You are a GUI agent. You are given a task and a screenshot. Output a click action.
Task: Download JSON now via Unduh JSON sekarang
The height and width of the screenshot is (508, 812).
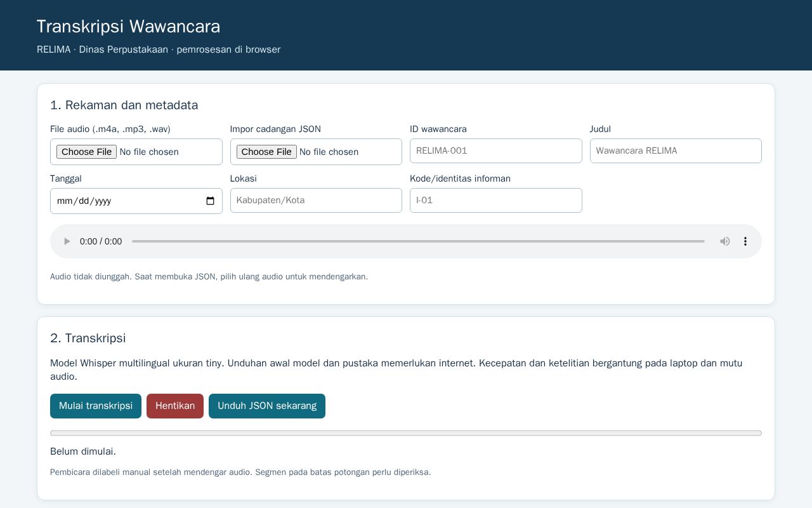pos(267,406)
